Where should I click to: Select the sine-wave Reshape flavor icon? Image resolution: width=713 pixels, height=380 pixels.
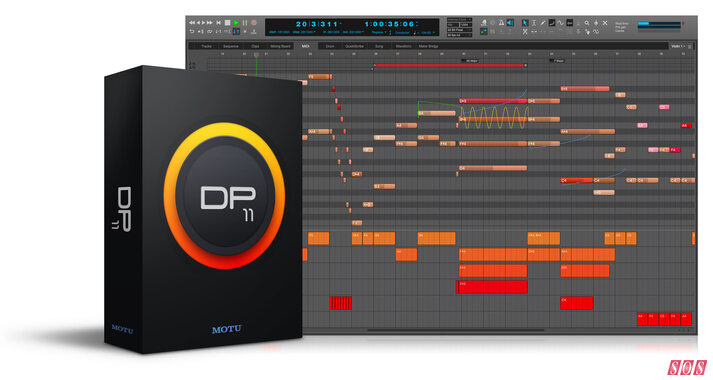click(x=561, y=23)
